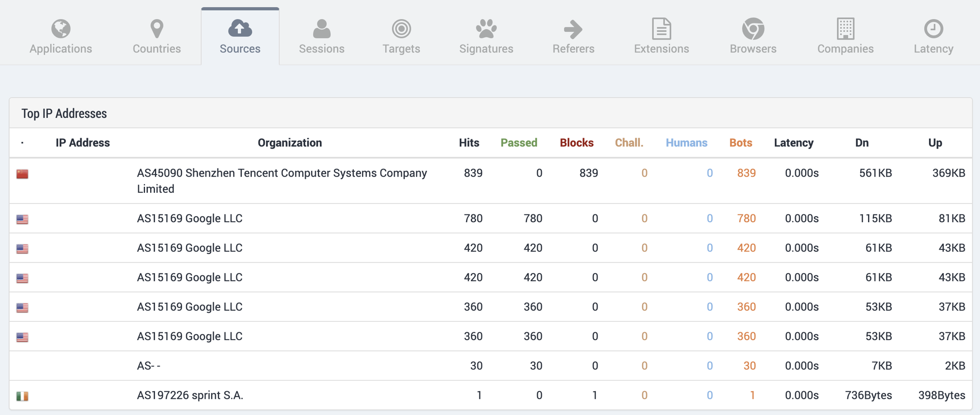Click the Latency clock icon
The width and height of the screenshot is (980, 415).
[933, 29]
